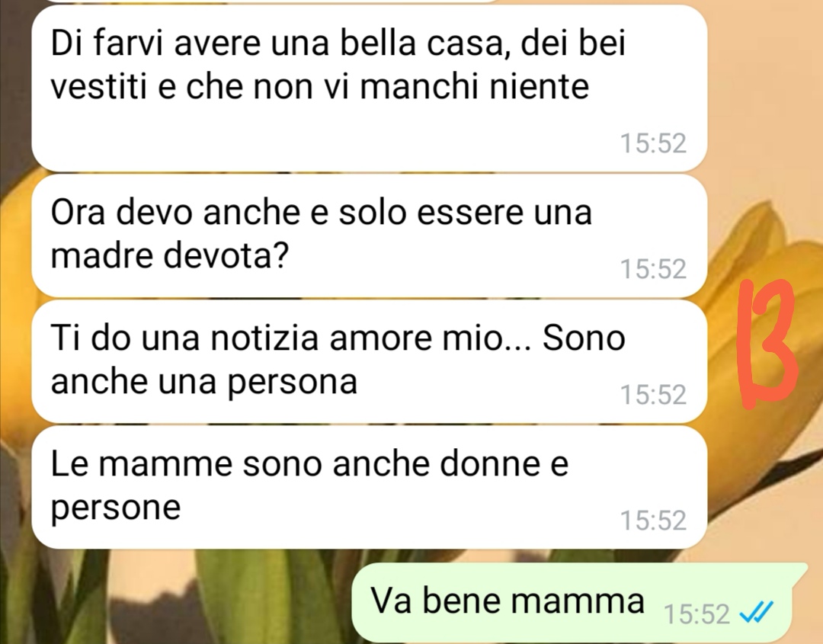The width and height of the screenshot is (823, 644).
Task: Tap the words 'madre devota?'
Action: click(169, 256)
